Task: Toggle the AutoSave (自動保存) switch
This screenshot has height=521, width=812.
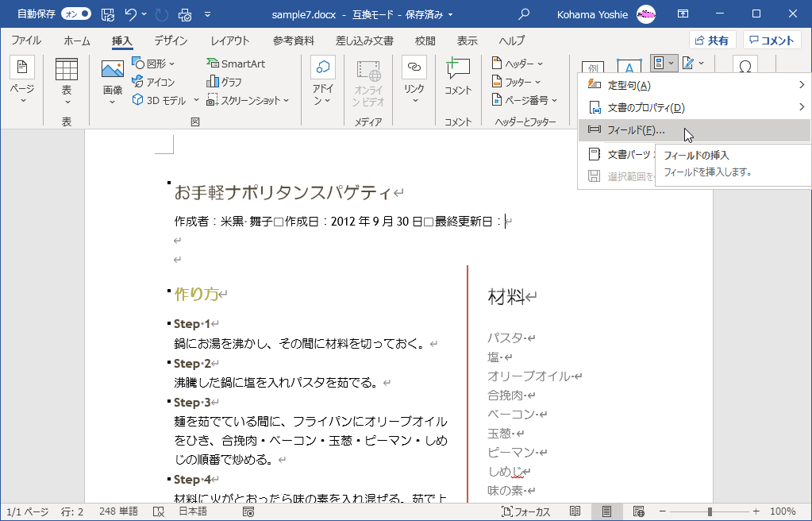Action: point(76,14)
